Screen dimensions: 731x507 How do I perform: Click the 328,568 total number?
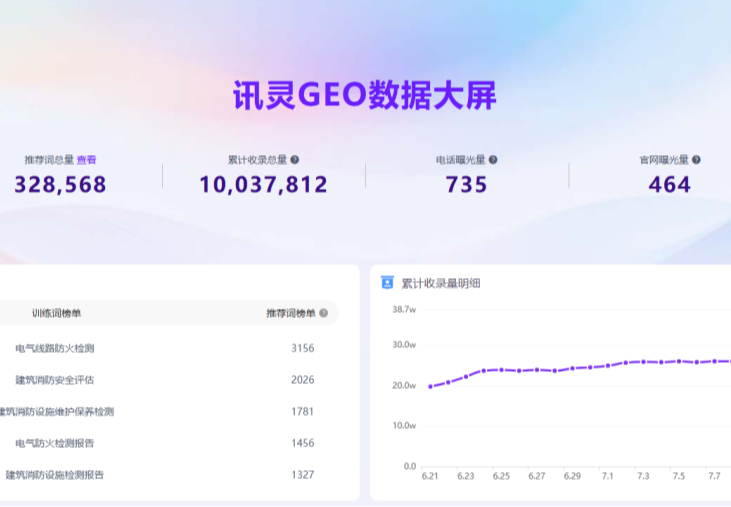click(x=60, y=185)
